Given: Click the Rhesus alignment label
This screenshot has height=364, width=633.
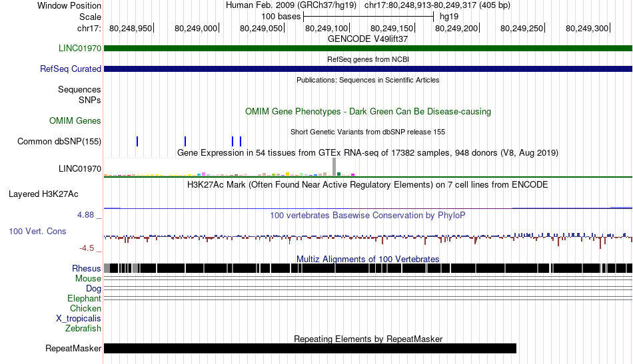Looking at the screenshot, I should tap(86, 268).
